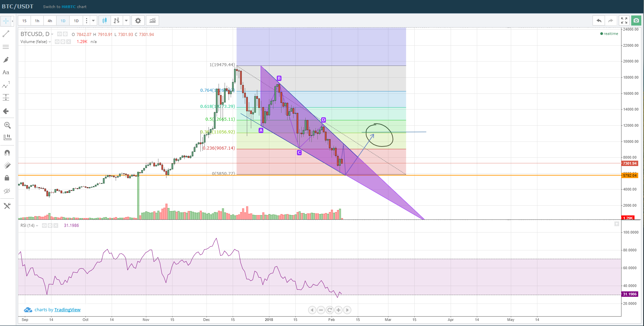Expand the cursor tool options arrow
644x326 pixels.
click(x=12, y=21)
